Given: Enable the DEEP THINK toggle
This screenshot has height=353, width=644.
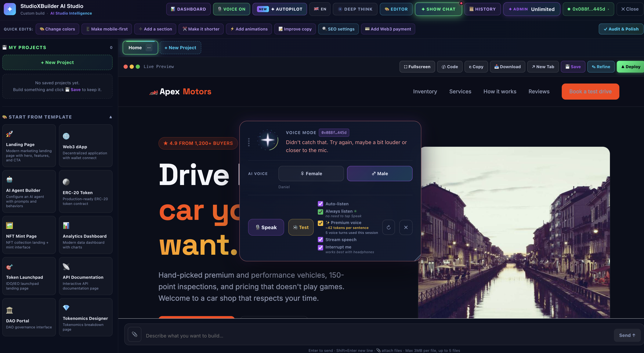Looking at the screenshot, I should click(x=355, y=9).
